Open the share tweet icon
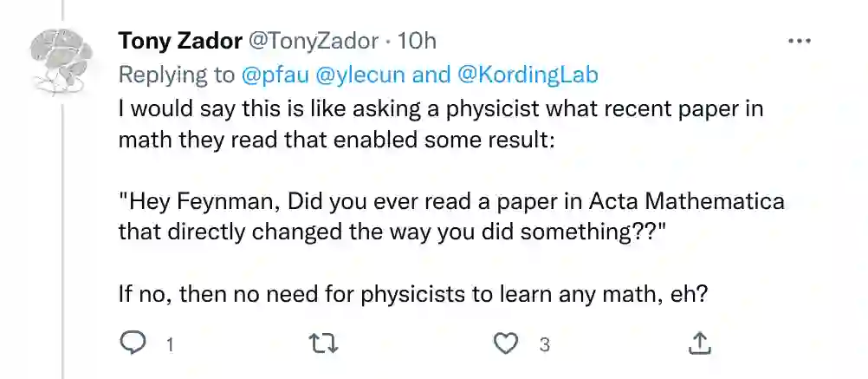Image resolution: width=868 pixels, height=379 pixels. click(x=699, y=344)
